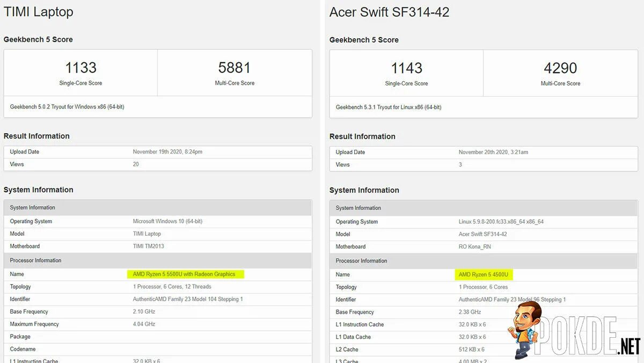This screenshot has height=363, width=644.
Task: Click base frequency value '2.38 GHz'
Action: pyautogui.click(x=470, y=312)
